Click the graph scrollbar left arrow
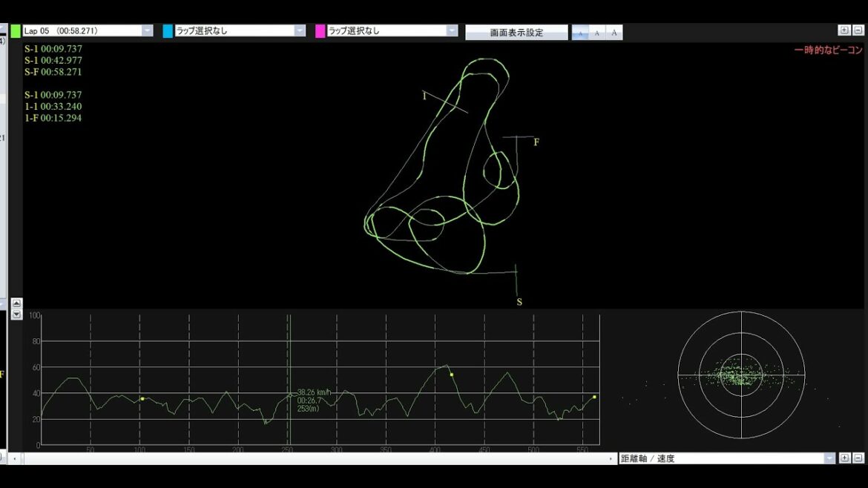This screenshot has width=868, height=488. point(14,459)
